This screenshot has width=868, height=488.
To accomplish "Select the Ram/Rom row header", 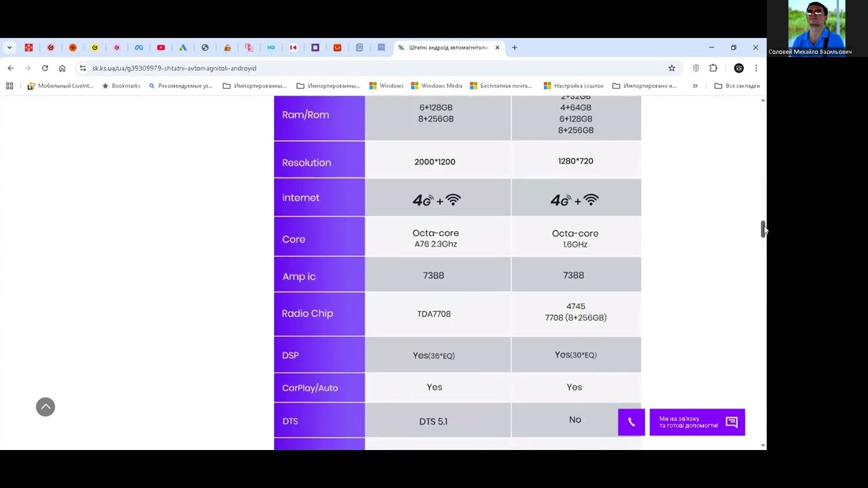I will point(319,118).
